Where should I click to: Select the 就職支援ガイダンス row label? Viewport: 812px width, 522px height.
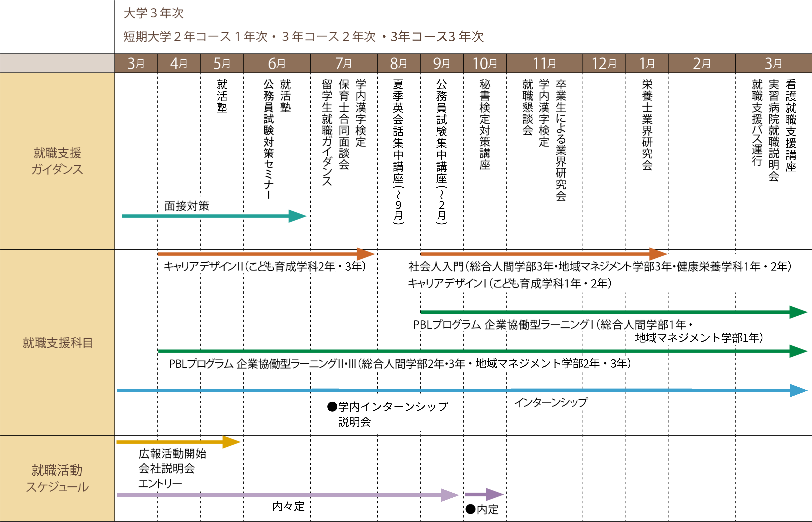(57, 161)
